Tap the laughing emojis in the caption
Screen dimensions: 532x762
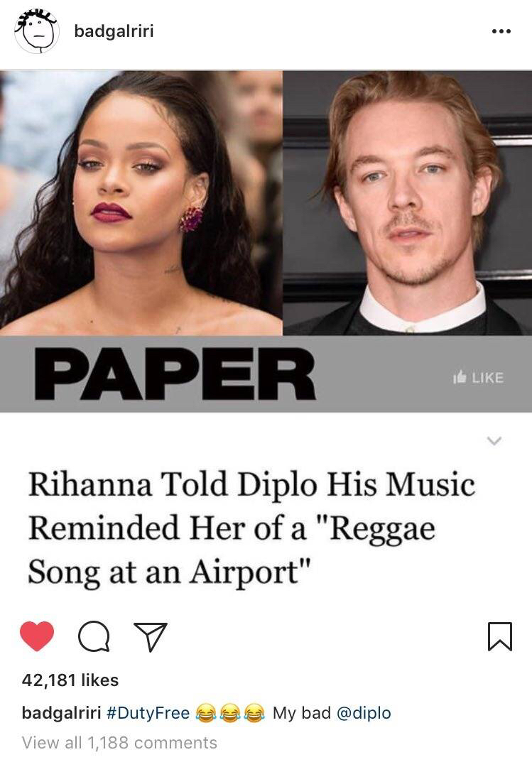click(x=230, y=714)
